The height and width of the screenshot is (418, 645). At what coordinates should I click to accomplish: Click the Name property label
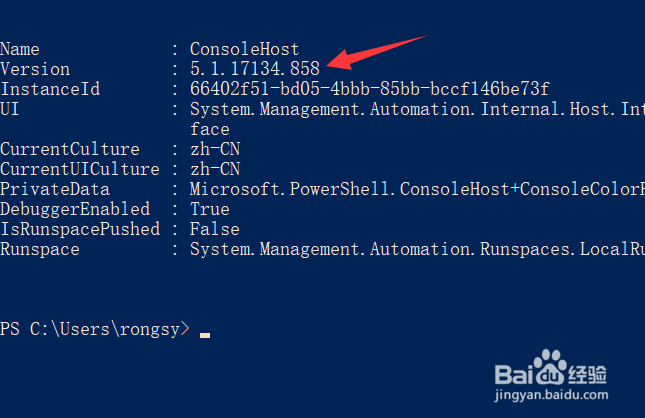(x=20, y=49)
